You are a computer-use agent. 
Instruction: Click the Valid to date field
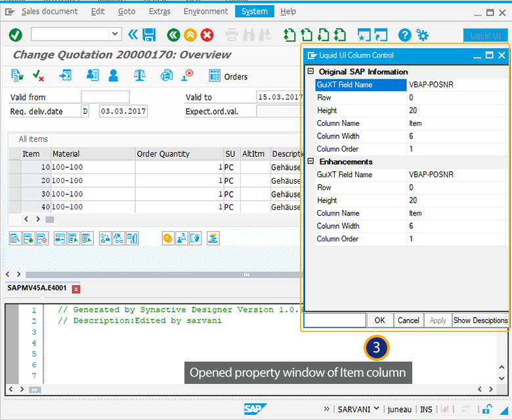280,97
